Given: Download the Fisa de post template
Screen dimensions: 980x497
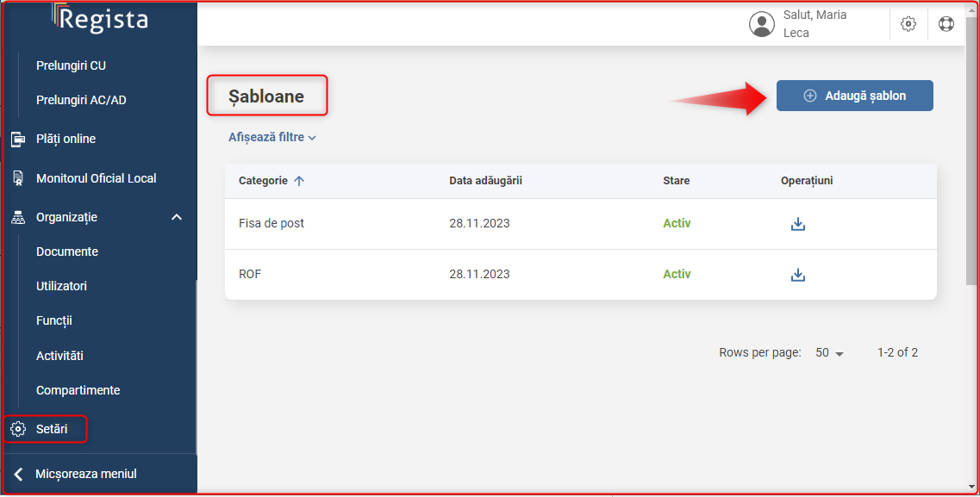Looking at the screenshot, I should pos(797,224).
